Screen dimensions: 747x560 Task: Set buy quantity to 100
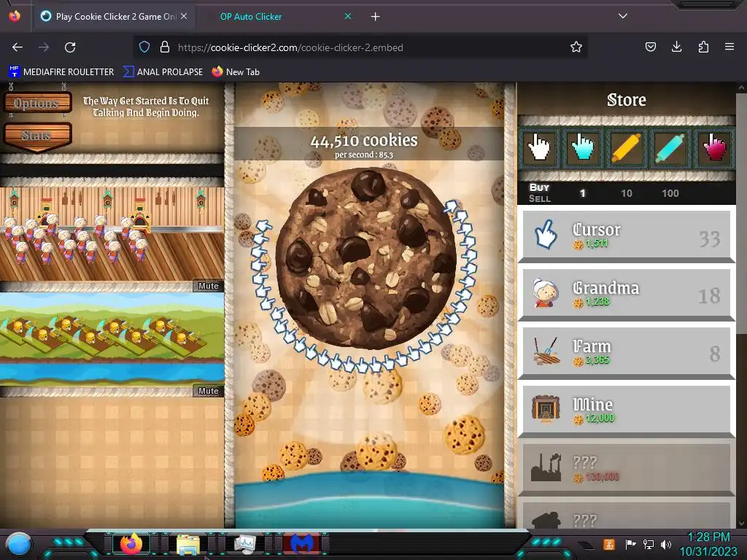point(670,192)
